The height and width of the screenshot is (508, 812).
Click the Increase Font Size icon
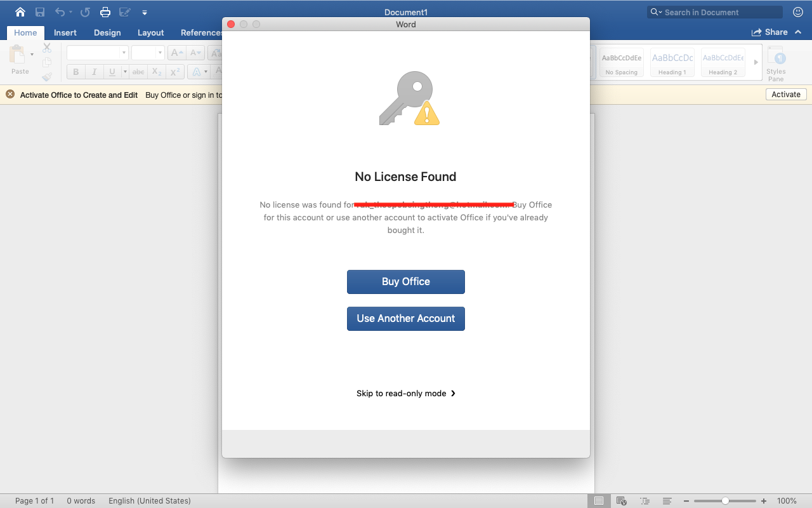177,53
